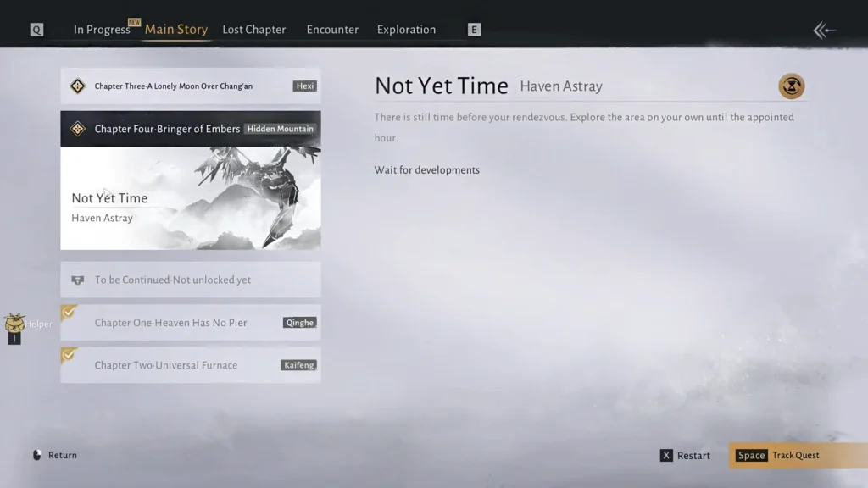Open the Helper mascot icon

point(14,322)
